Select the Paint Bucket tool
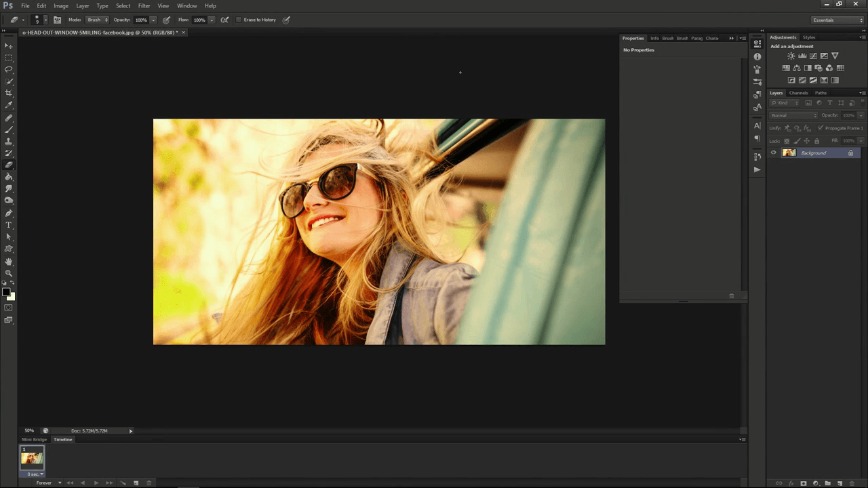The height and width of the screenshot is (488, 868). point(9,177)
